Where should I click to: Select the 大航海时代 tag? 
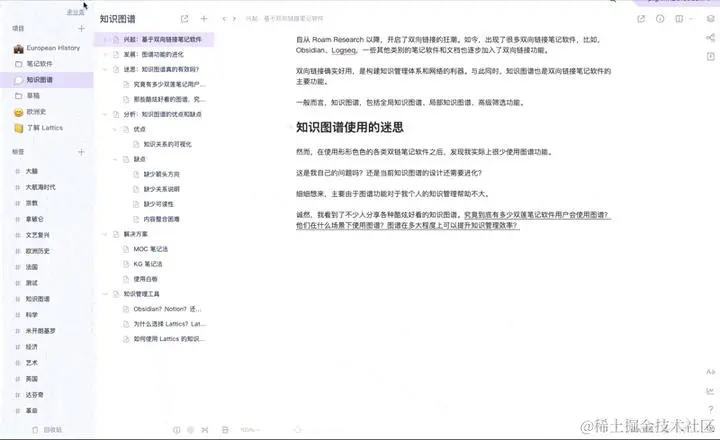point(40,187)
